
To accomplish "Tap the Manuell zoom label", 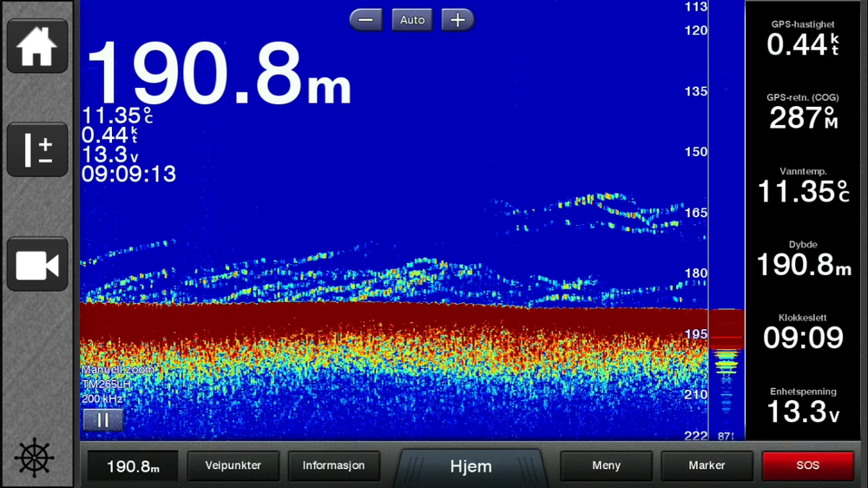I will (x=118, y=369).
